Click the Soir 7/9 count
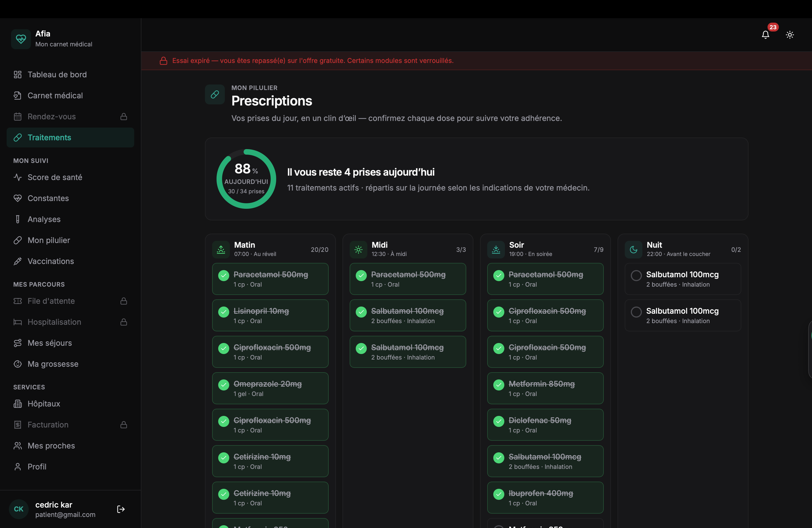The image size is (812, 528). (599, 250)
